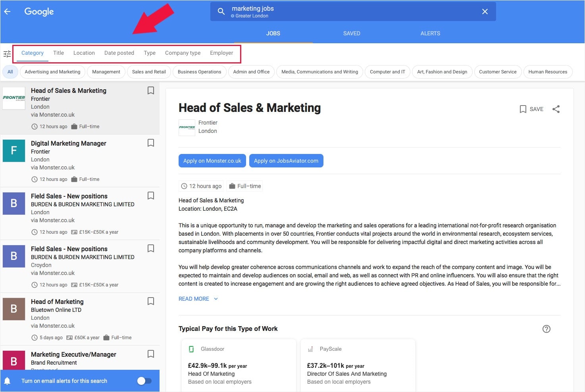Click the teal F avatar for Digital Marketing Manager
Screen dimensions: 585x392
coord(14,150)
